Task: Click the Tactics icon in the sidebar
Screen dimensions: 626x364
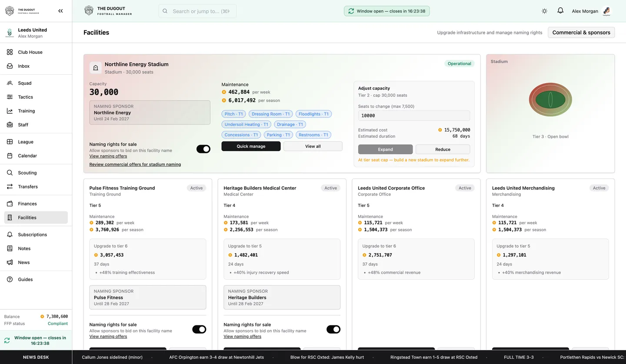Action: (10, 97)
